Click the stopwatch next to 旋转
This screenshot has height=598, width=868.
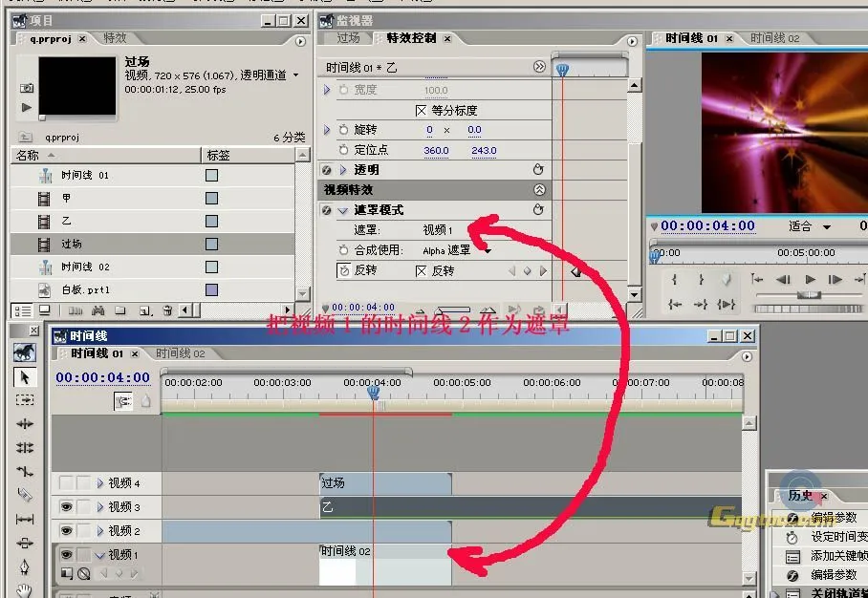coord(344,130)
